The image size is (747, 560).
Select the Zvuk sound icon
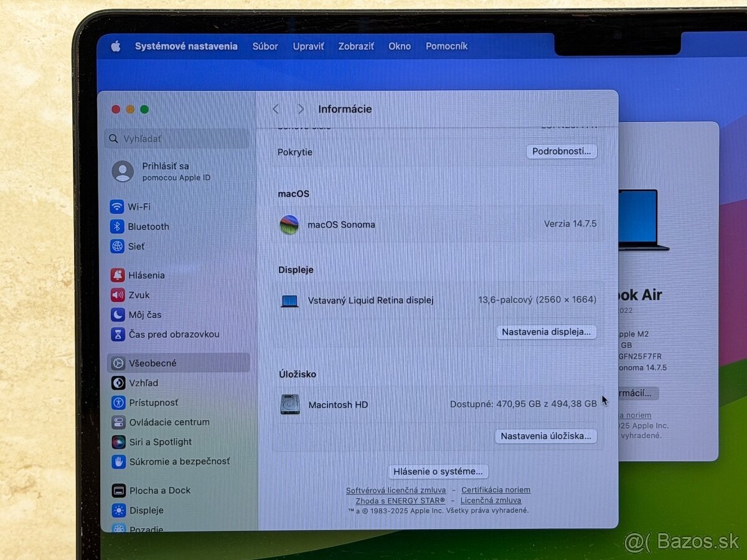click(118, 295)
